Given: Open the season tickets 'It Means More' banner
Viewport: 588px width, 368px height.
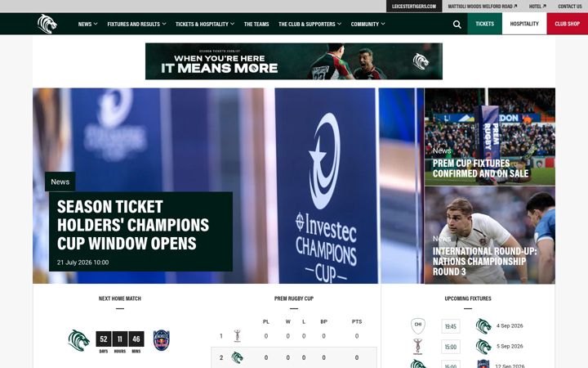Looking at the screenshot, I should [x=294, y=61].
